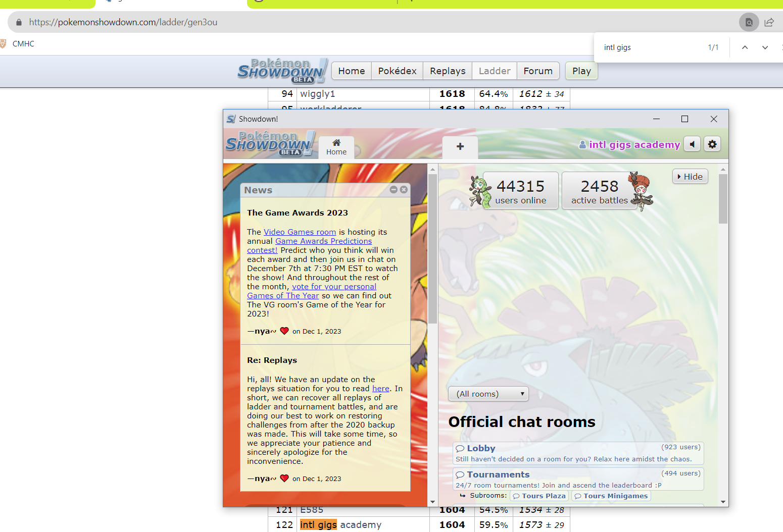Screen dimensions: 783x532
Task: Open options via the gear icon
Action: [x=712, y=144]
